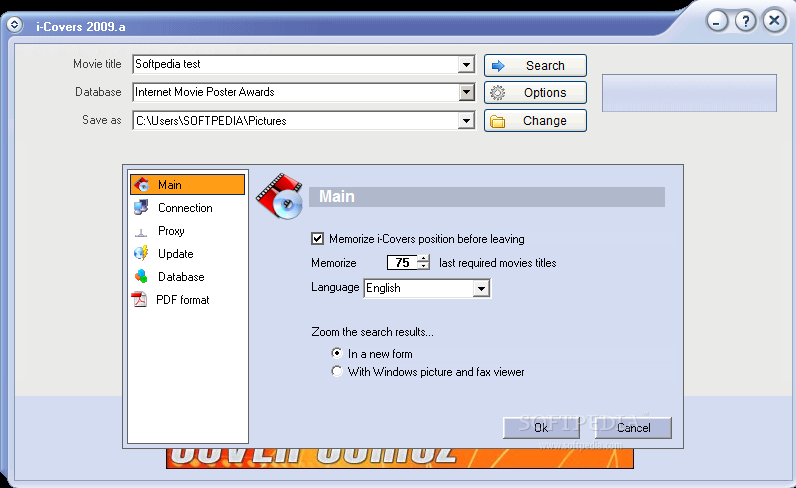Click the Main film-reel icon in sidebar
796x488 pixels.
pyautogui.click(x=142, y=184)
